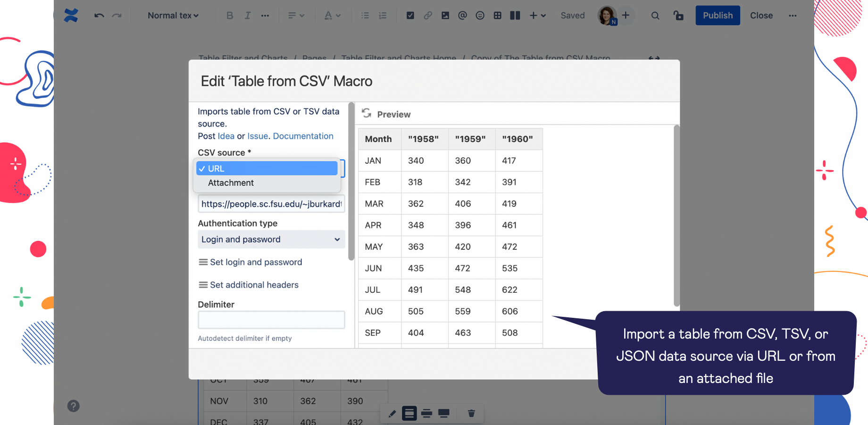Toggle bold formatting in the toolbar

(x=230, y=15)
